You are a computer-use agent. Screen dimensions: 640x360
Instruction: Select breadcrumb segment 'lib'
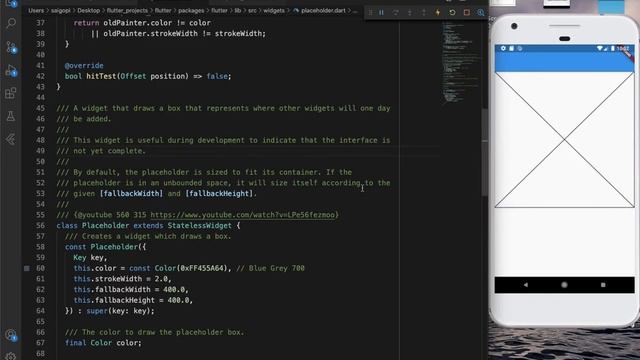coord(238,11)
